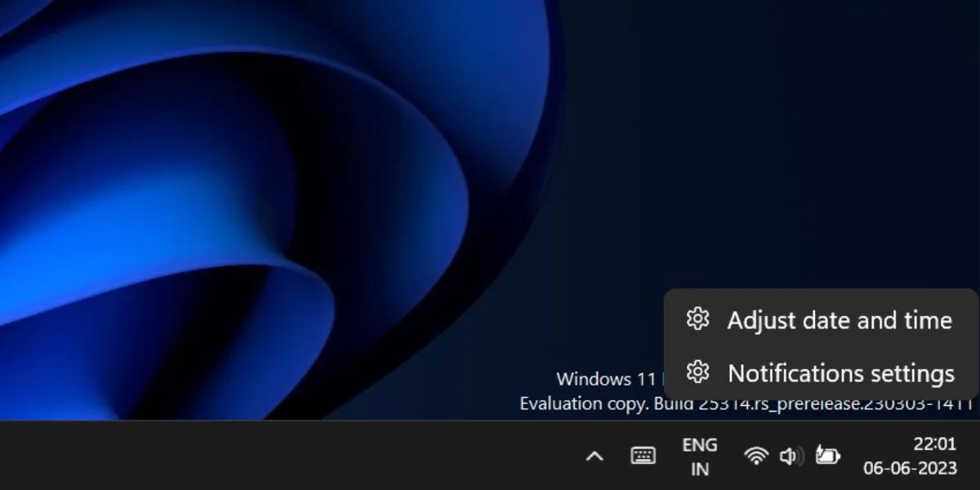Select the ENG language indicator
Screen dimensions: 980x490
(700, 445)
